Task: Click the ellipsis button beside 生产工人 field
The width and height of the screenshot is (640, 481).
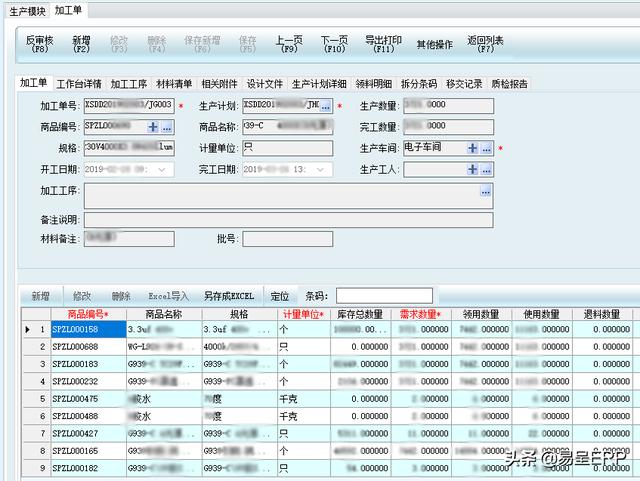Action: coord(486,170)
